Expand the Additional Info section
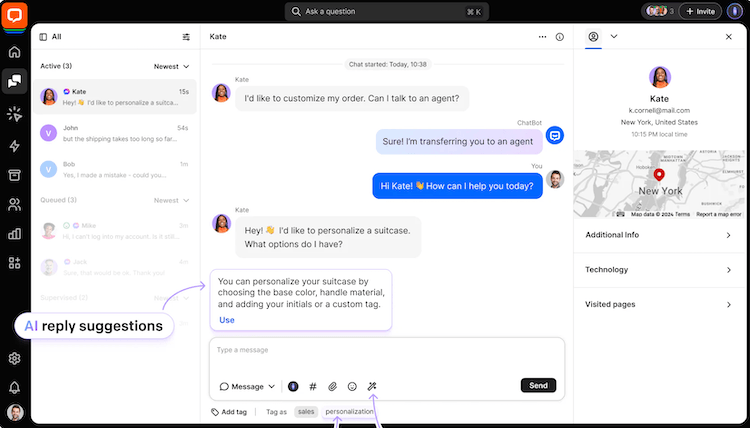The image size is (750, 428). [659, 235]
